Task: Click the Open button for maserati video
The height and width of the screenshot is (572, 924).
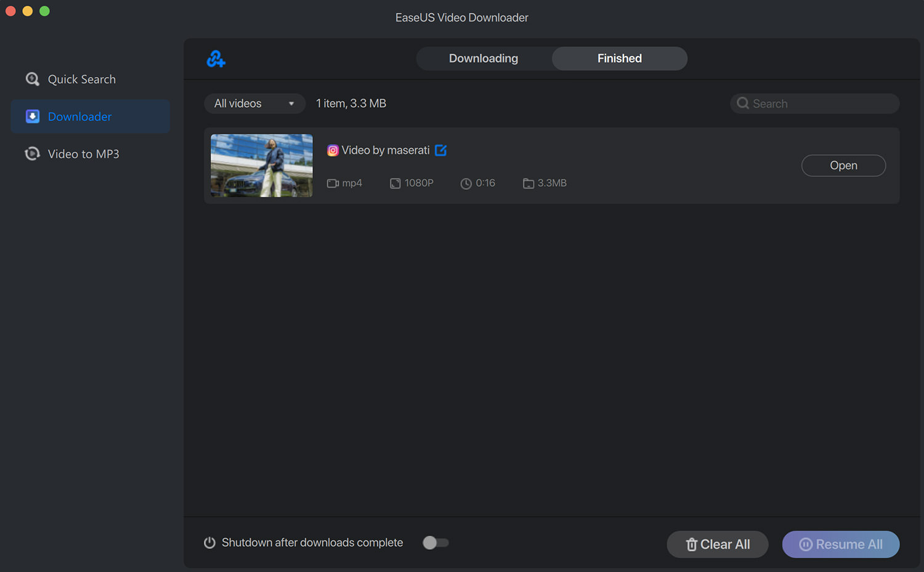Action: click(843, 165)
